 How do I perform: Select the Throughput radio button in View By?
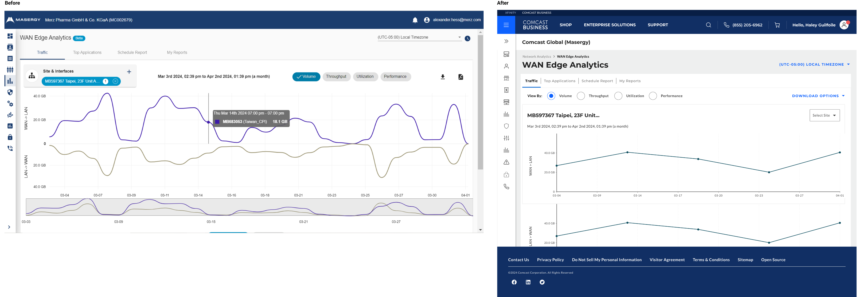click(581, 96)
